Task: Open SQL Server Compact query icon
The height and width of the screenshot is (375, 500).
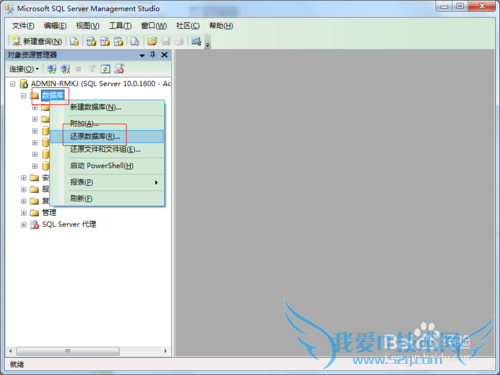Action: (x=134, y=41)
